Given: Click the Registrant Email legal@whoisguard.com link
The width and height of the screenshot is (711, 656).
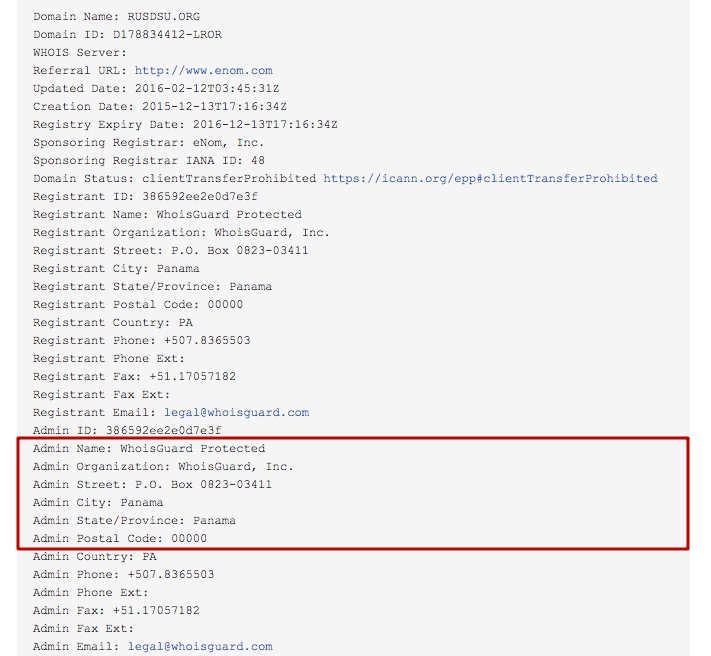Looking at the screenshot, I should [237, 413].
